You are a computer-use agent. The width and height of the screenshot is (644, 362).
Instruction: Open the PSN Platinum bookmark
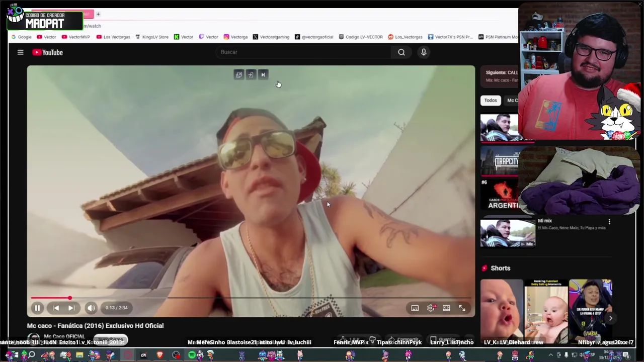[497, 37]
